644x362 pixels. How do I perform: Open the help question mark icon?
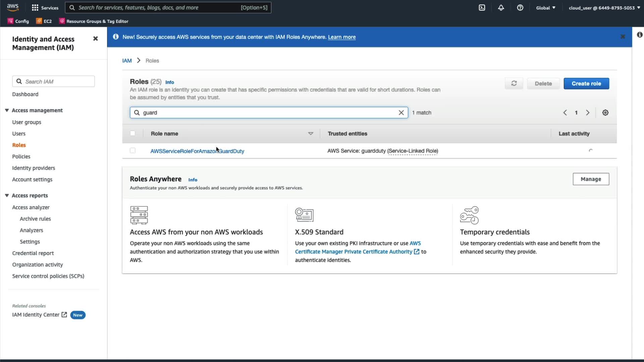coord(520,8)
